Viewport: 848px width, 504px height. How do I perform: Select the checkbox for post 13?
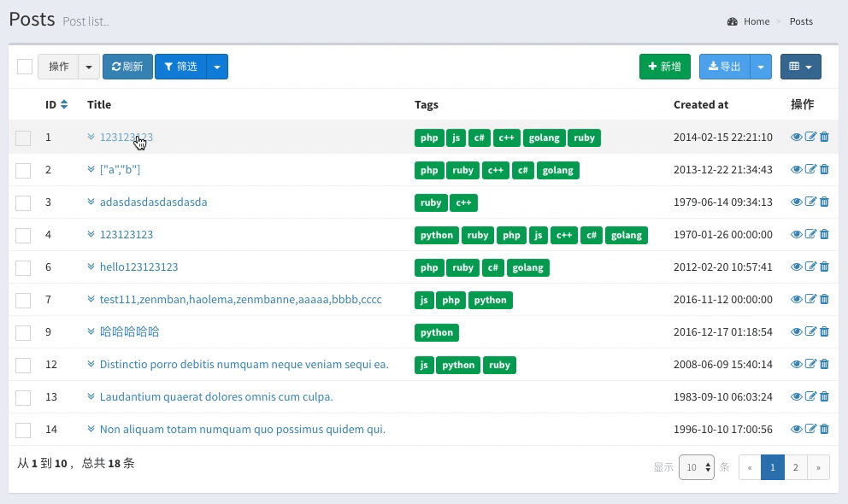click(x=23, y=397)
